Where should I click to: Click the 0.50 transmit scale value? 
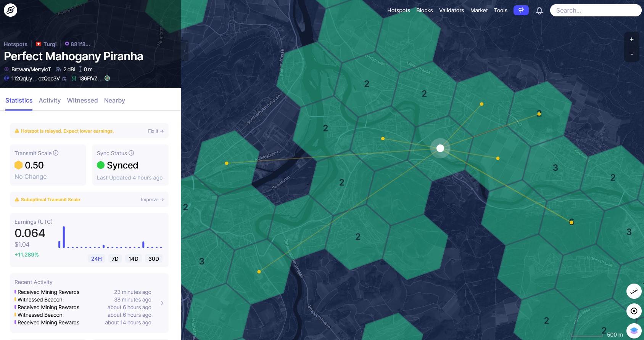pyautogui.click(x=34, y=165)
